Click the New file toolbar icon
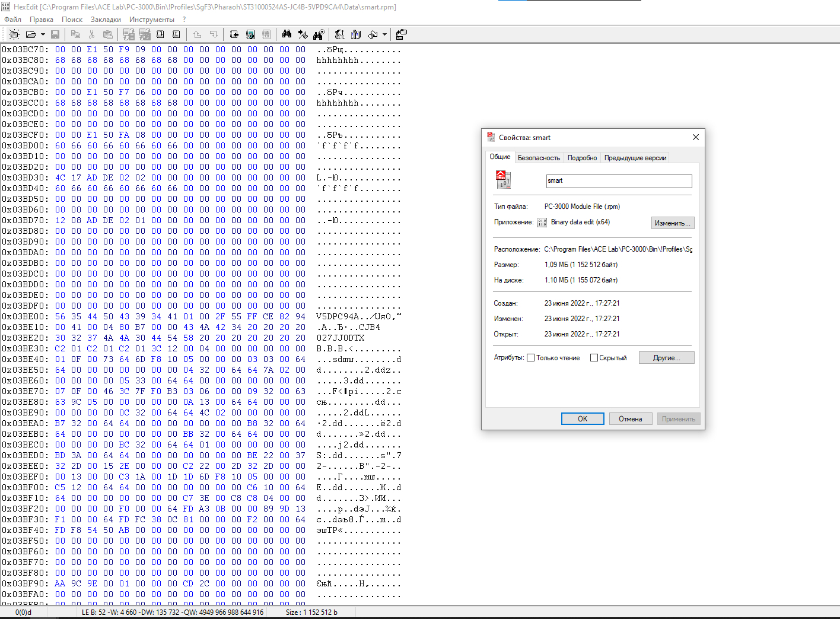 click(14, 34)
